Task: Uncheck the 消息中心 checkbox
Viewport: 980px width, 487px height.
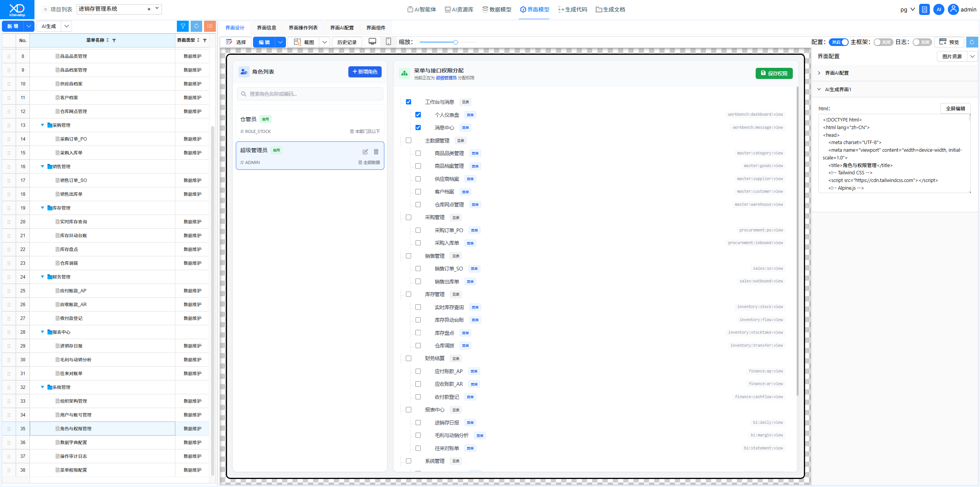Action: click(x=418, y=128)
